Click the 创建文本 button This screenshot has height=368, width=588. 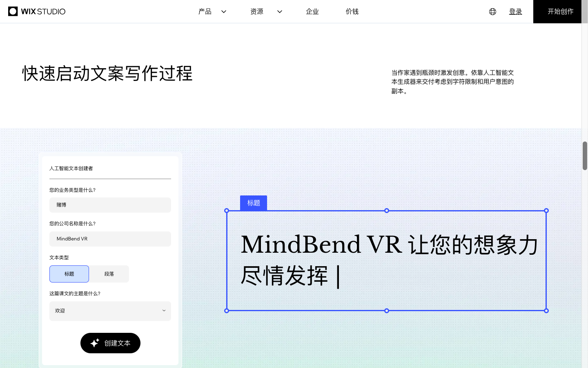point(110,343)
